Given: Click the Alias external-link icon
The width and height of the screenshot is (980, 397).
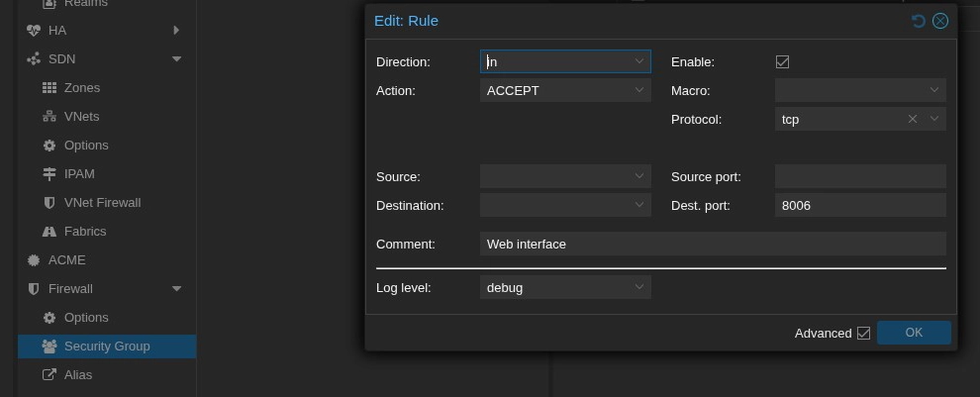Looking at the screenshot, I should point(49,375).
